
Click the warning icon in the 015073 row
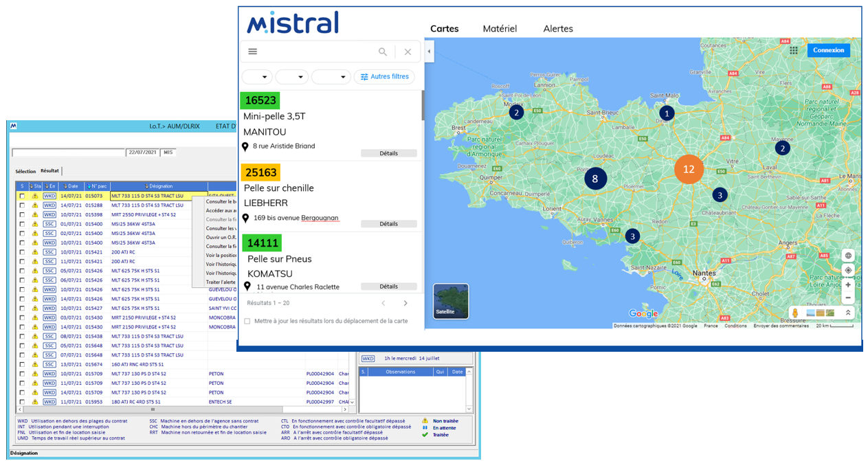(x=35, y=196)
